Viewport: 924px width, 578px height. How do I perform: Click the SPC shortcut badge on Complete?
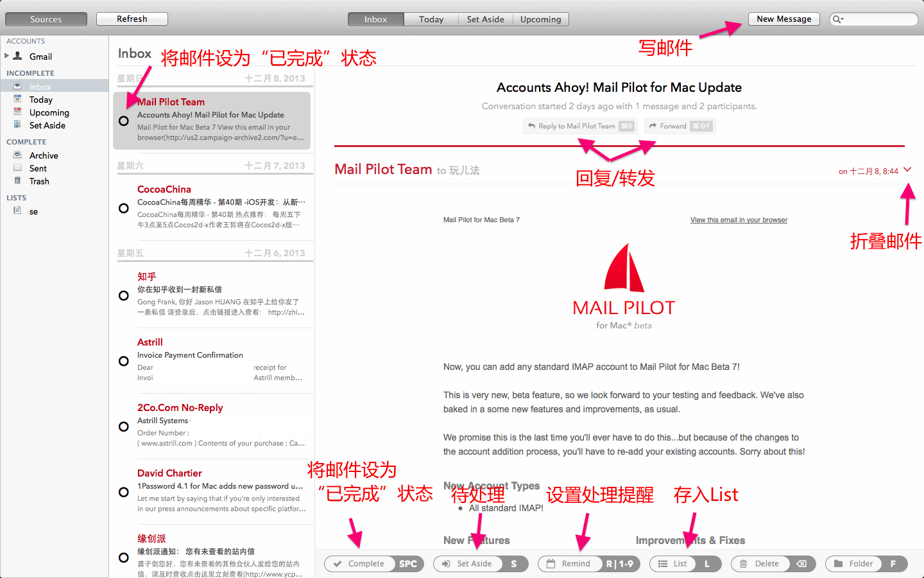[x=408, y=564]
